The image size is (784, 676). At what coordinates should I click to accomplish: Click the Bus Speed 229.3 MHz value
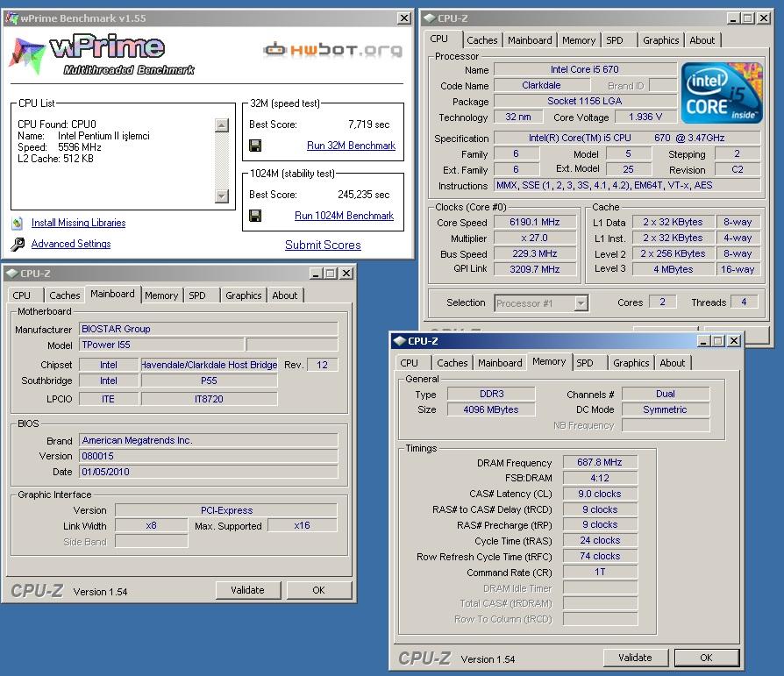point(535,253)
